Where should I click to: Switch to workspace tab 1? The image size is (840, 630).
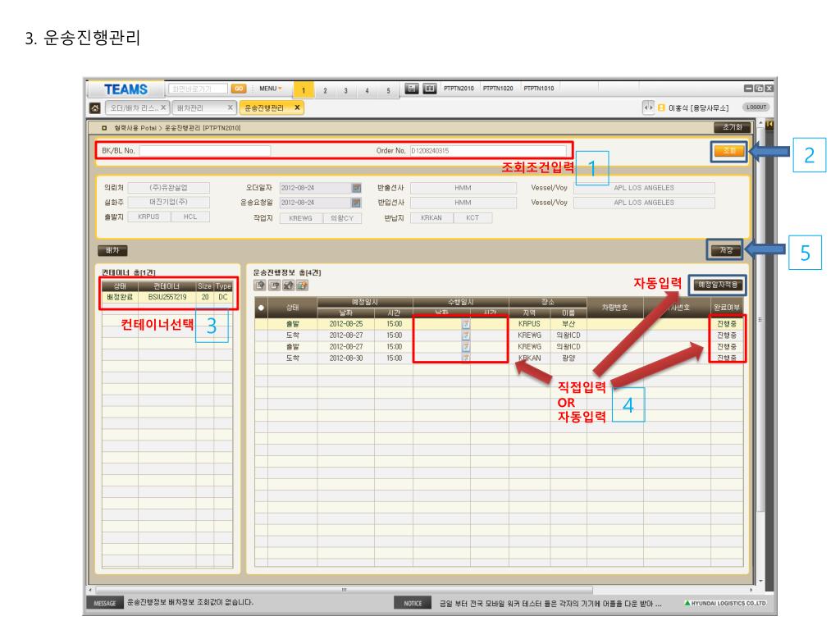click(304, 90)
